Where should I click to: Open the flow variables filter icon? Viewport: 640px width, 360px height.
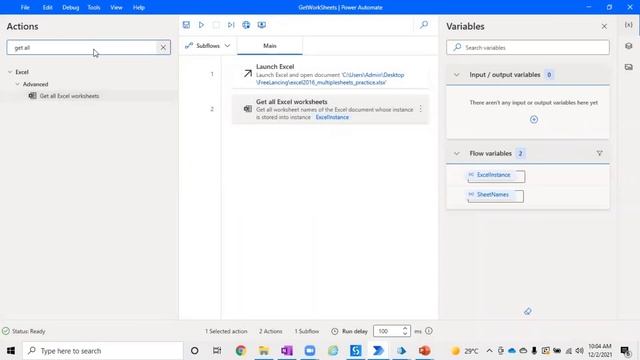pos(600,153)
